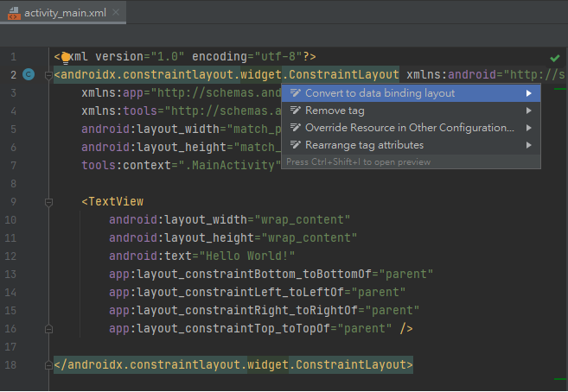Close the activity_main.xml editor tab

116,14
